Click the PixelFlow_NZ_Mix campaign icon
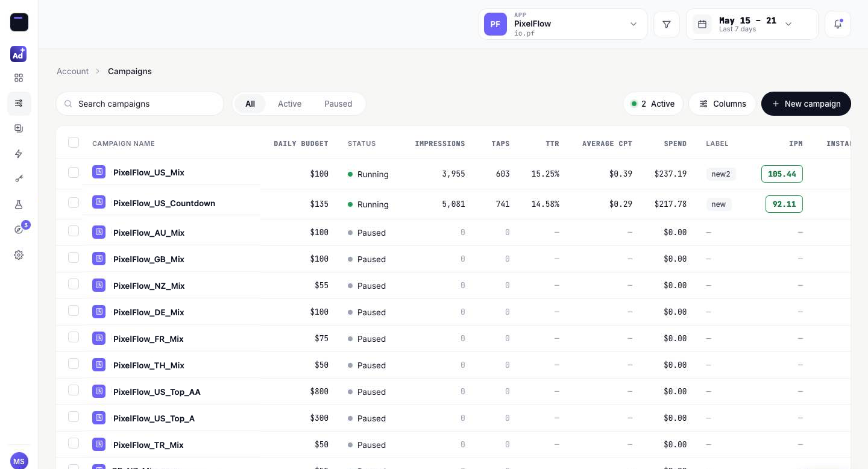The height and width of the screenshot is (469, 868). [x=99, y=285]
